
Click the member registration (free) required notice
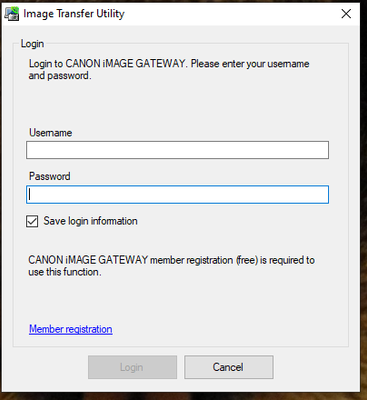tap(171, 266)
